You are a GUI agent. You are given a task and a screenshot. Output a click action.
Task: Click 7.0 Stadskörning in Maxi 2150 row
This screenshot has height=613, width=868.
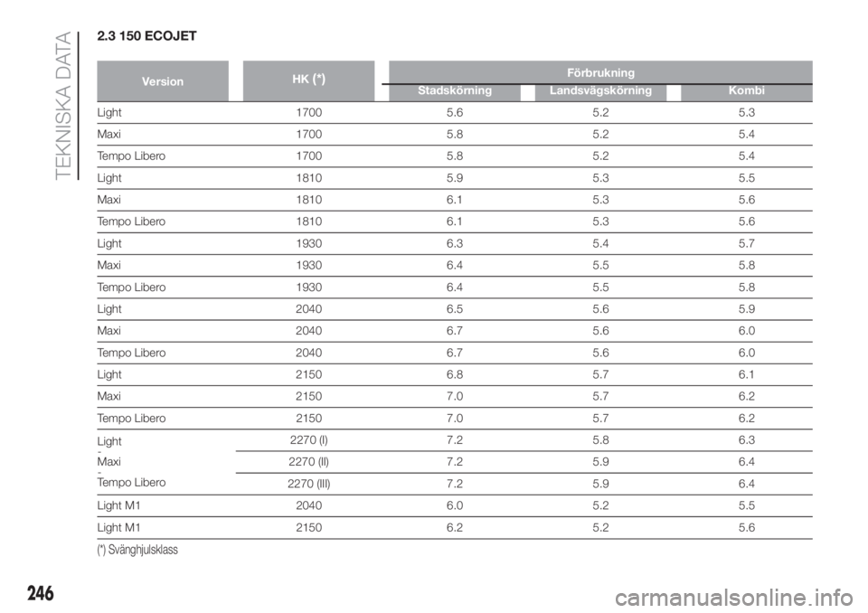455,396
